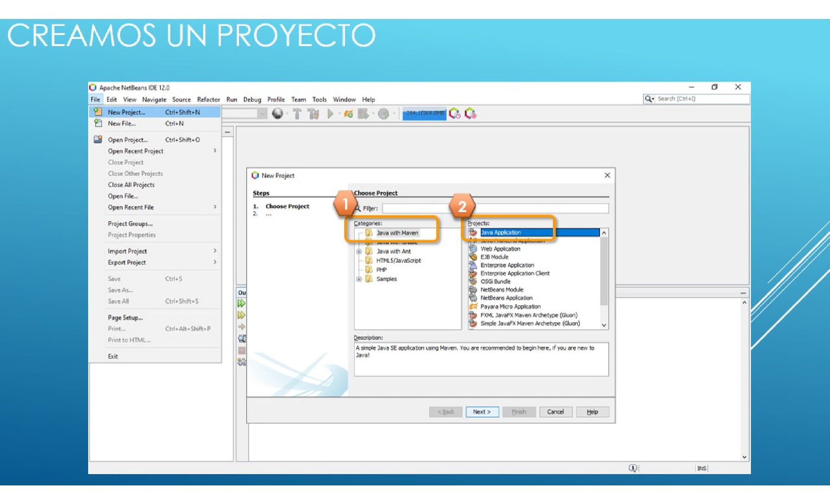The width and height of the screenshot is (830, 504).
Task: Select New Project... menu entry
Action: click(x=155, y=112)
